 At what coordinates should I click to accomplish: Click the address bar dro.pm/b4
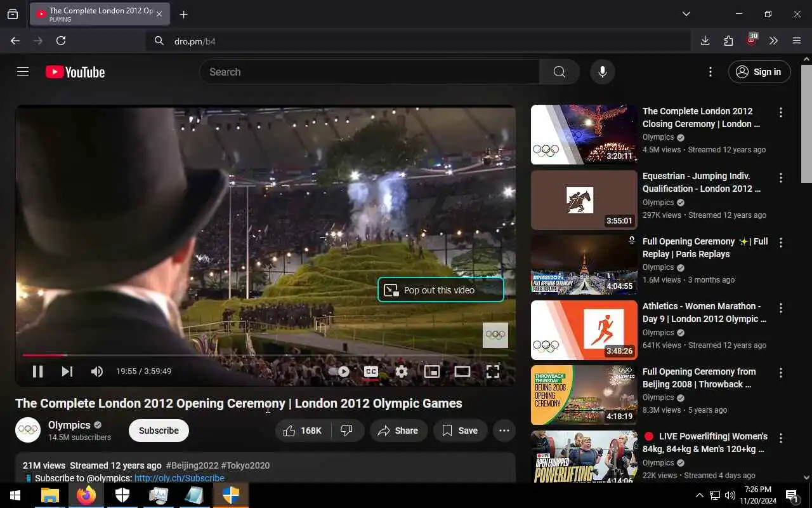(418, 41)
